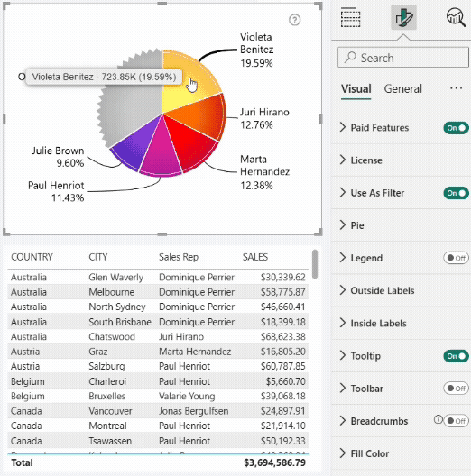Sort table by SALES column header
Viewport: 471px width, 476px height.
(255, 257)
